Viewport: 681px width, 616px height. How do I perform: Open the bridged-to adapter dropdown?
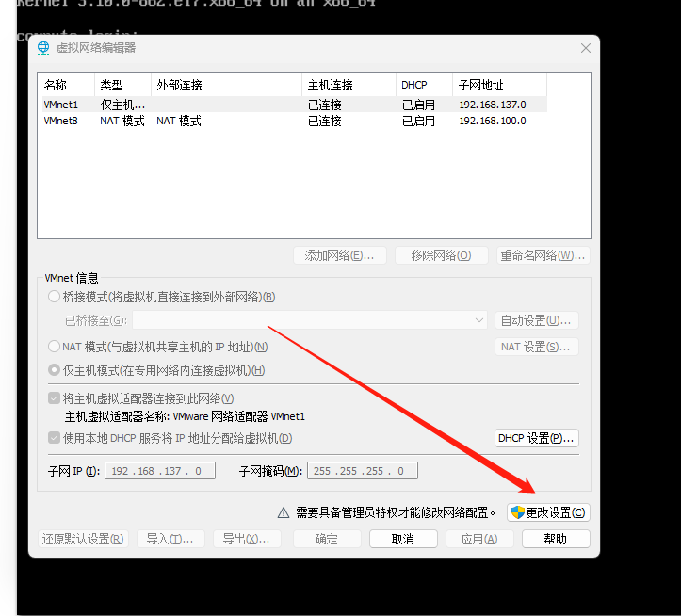(x=310, y=320)
